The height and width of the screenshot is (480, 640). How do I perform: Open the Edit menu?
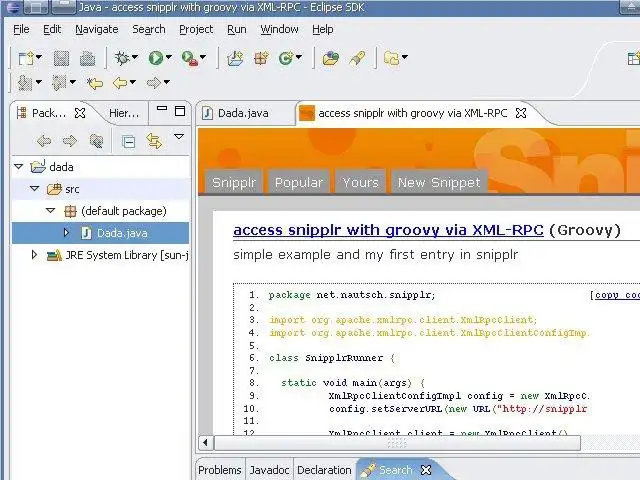click(x=52, y=29)
